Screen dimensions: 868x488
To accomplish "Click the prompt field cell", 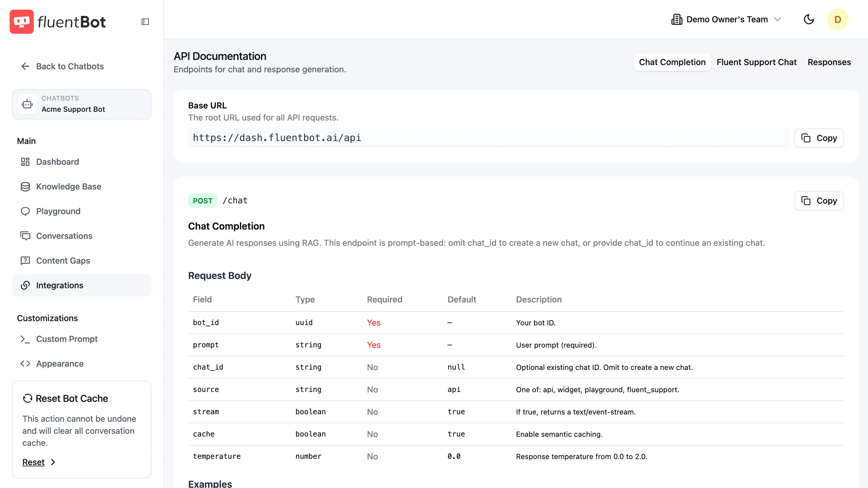I will click(206, 345).
